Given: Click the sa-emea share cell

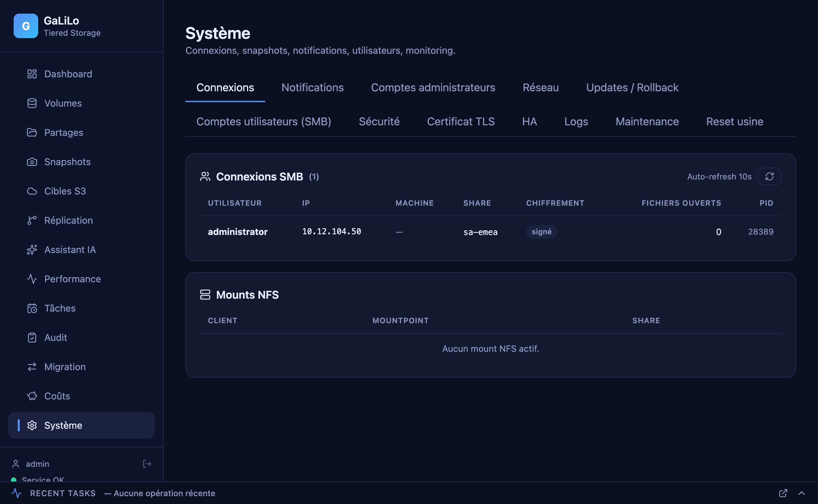Looking at the screenshot, I should [481, 232].
